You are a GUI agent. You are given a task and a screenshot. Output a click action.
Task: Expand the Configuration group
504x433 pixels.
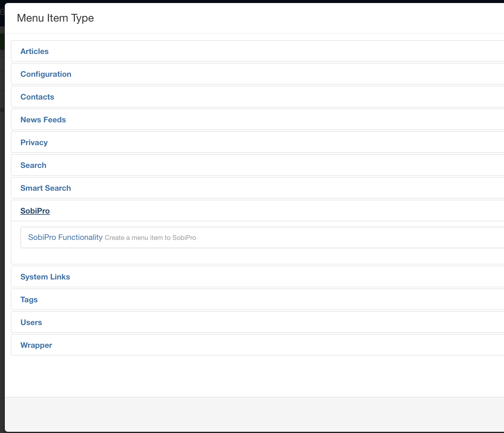(46, 74)
